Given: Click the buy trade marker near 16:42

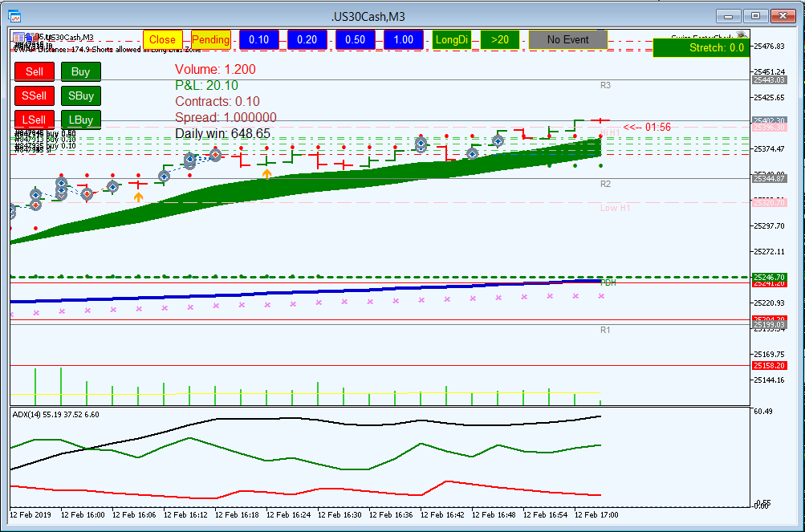Looking at the screenshot, I should click(421, 144).
